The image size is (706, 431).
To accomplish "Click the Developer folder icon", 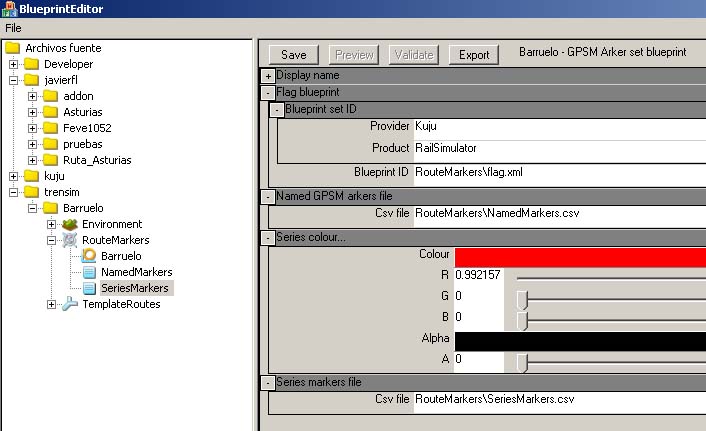I will (32, 64).
